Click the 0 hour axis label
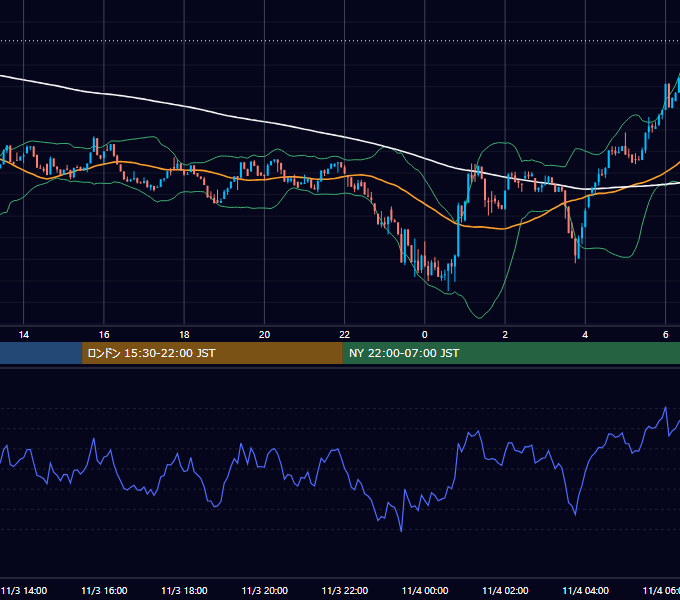Viewport: 680px width, 600px height. coord(425,335)
